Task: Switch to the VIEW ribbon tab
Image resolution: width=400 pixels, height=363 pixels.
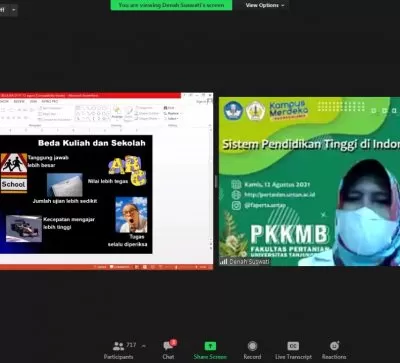Action: [33, 101]
